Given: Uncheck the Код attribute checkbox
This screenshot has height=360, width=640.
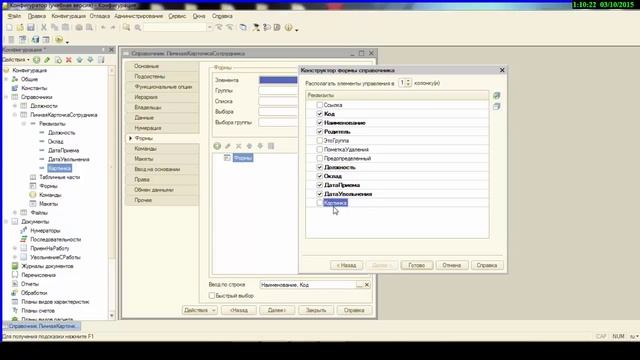Looking at the screenshot, I should [320, 114].
